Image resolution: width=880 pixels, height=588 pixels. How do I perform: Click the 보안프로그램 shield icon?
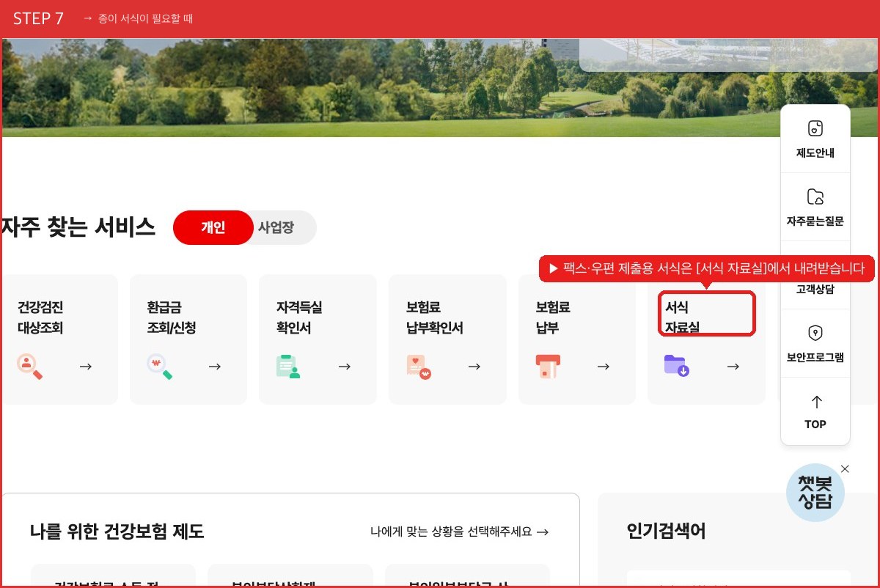[815, 333]
